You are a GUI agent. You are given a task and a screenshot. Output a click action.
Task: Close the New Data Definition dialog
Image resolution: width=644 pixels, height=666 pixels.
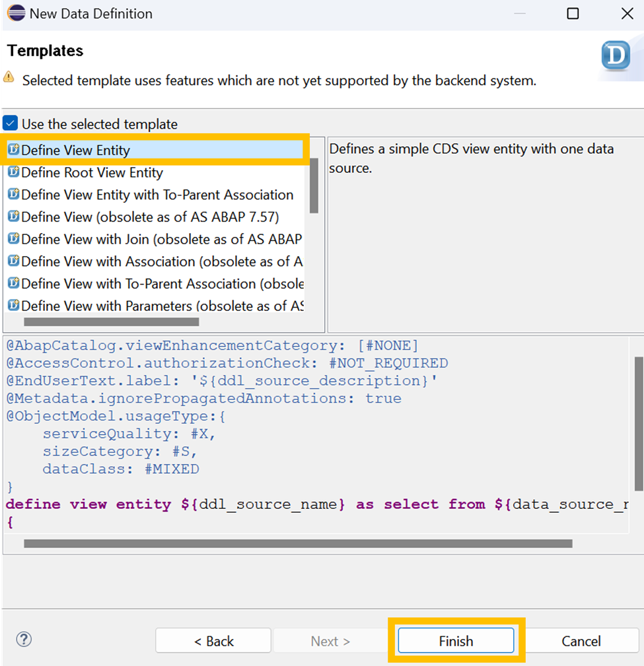tap(627, 14)
